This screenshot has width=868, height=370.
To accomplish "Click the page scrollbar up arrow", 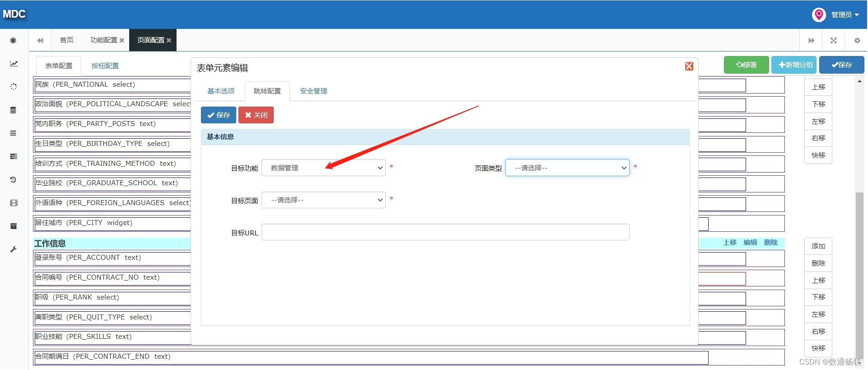I will 859,81.
